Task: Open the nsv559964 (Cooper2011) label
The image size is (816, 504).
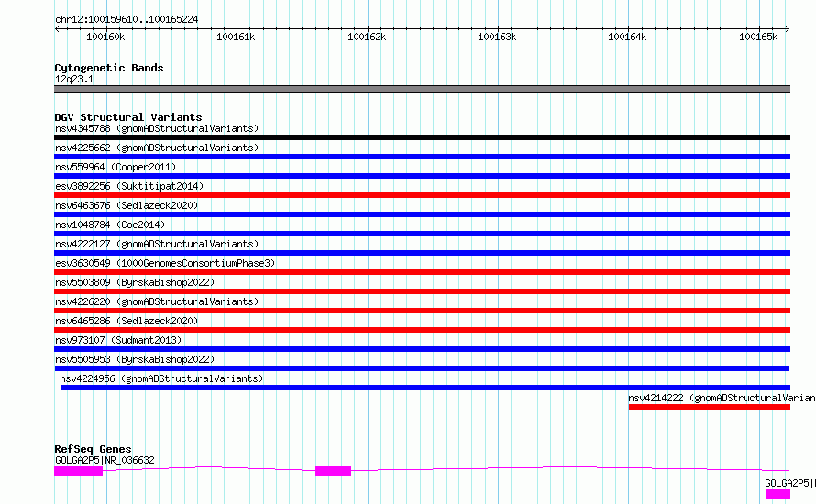Action: tap(116, 167)
